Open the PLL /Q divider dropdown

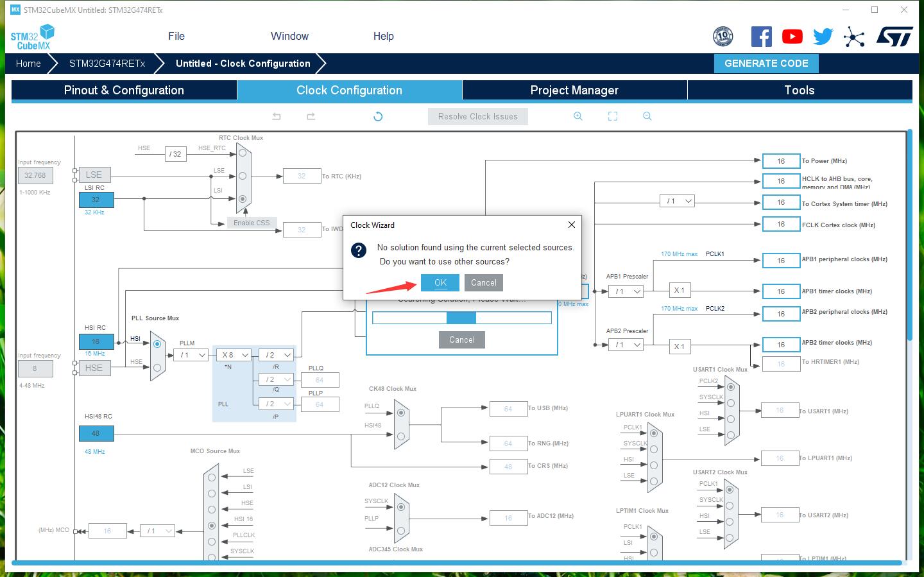(x=277, y=379)
